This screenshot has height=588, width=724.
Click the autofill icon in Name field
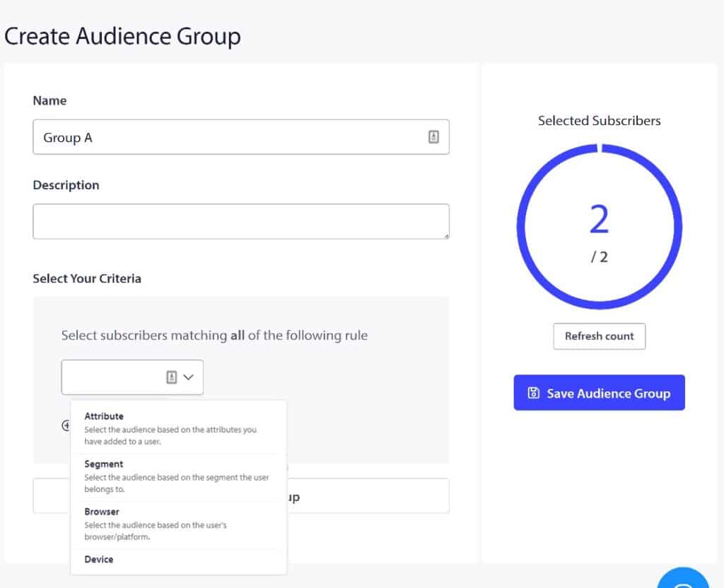tap(433, 137)
